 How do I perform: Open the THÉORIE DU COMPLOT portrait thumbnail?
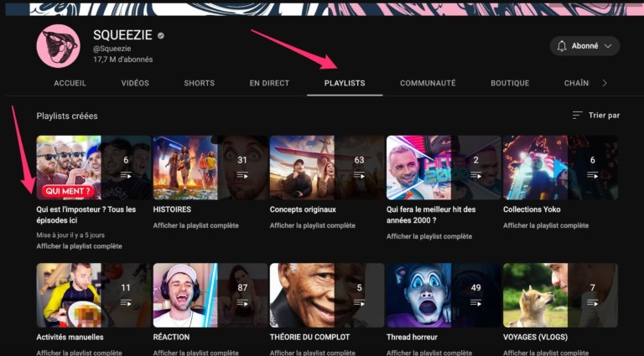coord(327,296)
